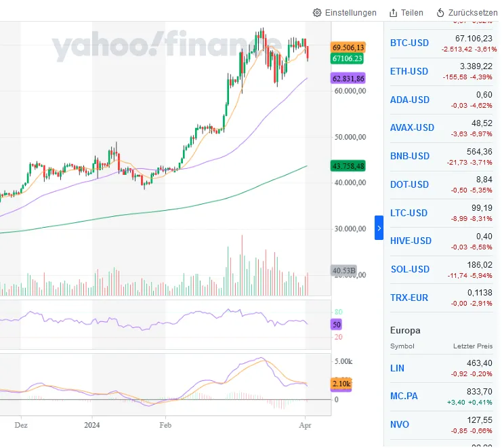This screenshot has height=448, width=502.
Task: Open LIN stock link
Action: click(x=397, y=368)
